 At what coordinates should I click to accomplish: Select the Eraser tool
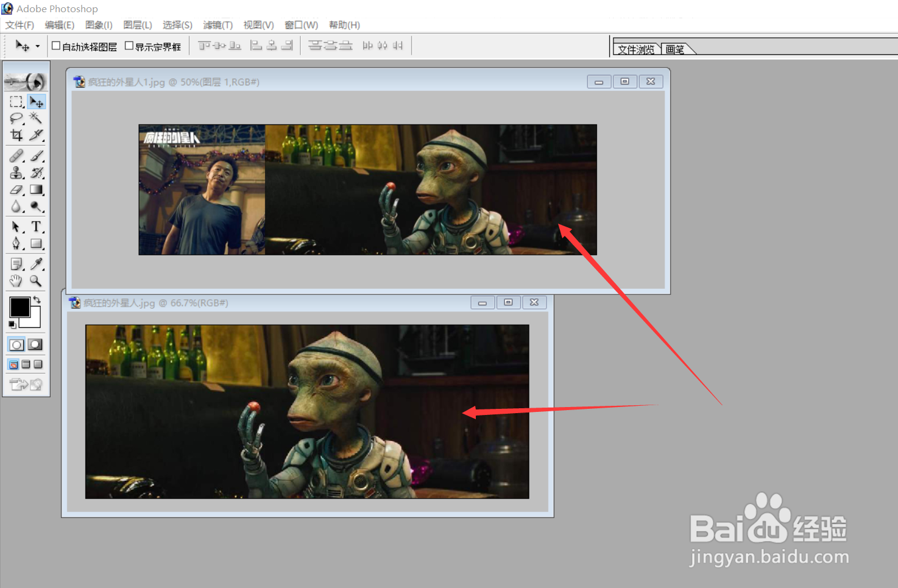coord(16,190)
